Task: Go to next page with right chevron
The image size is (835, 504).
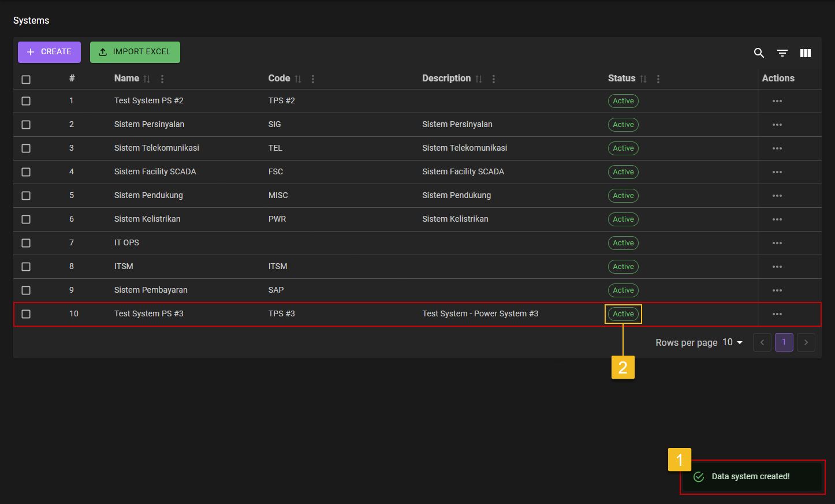Action: [x=806, y=342]
